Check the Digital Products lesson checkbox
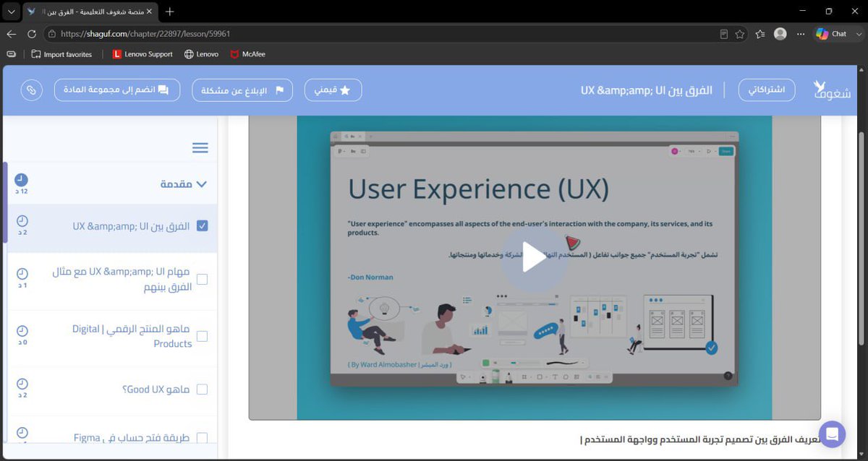The height and width of the screenshot is (461, 868). [x=202, y=336]
